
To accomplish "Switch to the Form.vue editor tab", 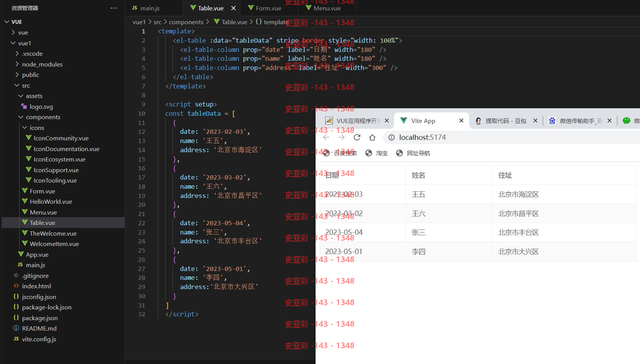I will [268, 8].
